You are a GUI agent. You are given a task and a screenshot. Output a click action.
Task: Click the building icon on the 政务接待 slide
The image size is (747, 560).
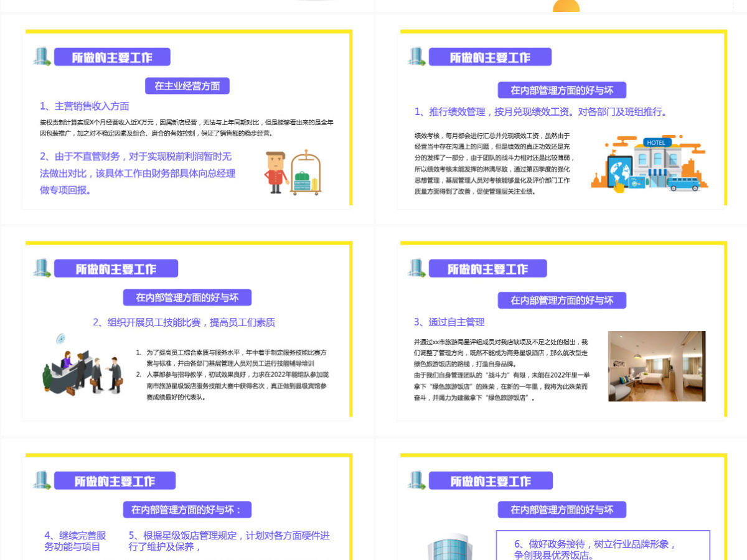[x=416, y=480]
